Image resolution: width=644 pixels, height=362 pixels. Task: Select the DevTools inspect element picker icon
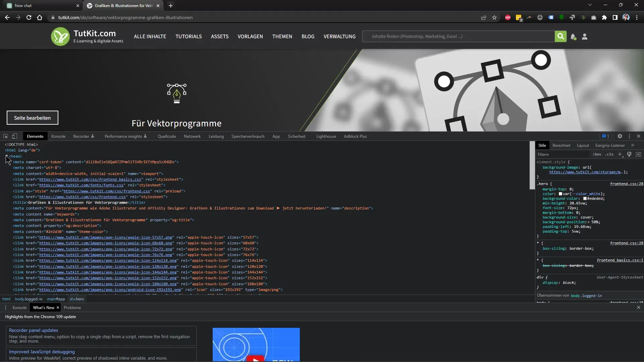pos(5,136)
